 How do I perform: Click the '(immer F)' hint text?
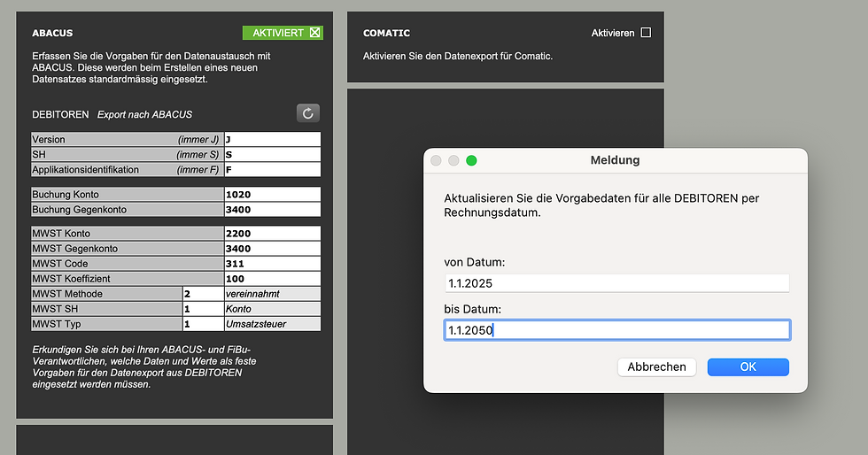[x=198, y=169]
